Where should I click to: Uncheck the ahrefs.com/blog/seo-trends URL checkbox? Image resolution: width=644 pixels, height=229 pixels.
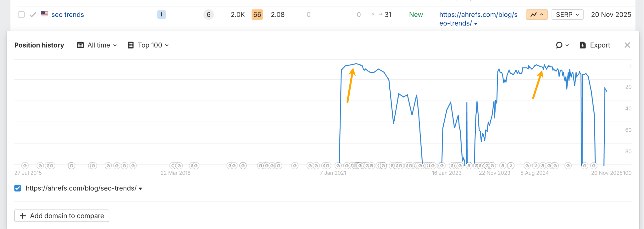pyautogui.click(x=17, y=188)
